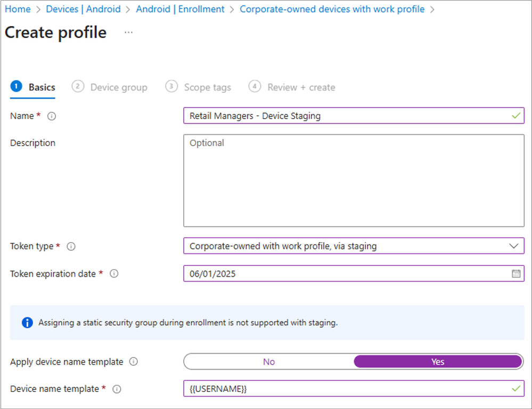Viewport: 532px width, 409px height.
Task: Click the Device name template field
Action: pos(346,389)
